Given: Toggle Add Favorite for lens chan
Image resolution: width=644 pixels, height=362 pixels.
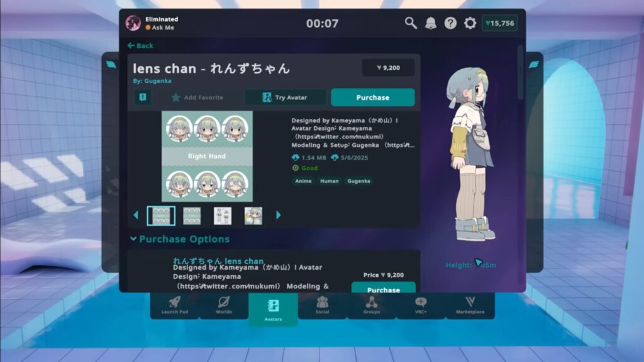Looking at the screenshot, I should pyautogui.click(x=197, y=97).
